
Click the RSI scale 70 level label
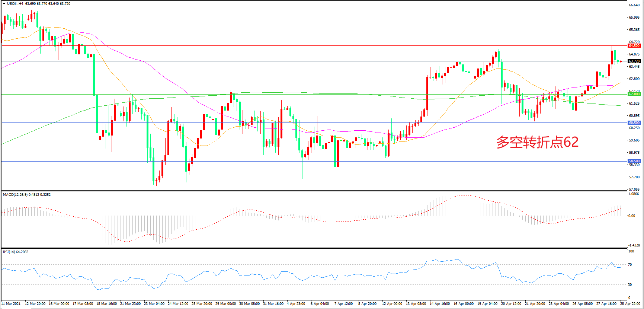pyautogui.click(x=630, y=265)
